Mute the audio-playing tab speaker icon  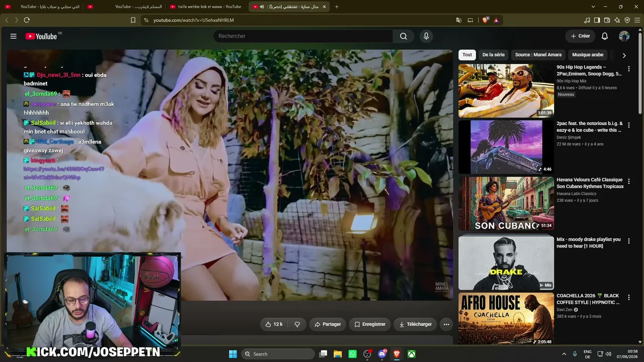tap(262, 7)
